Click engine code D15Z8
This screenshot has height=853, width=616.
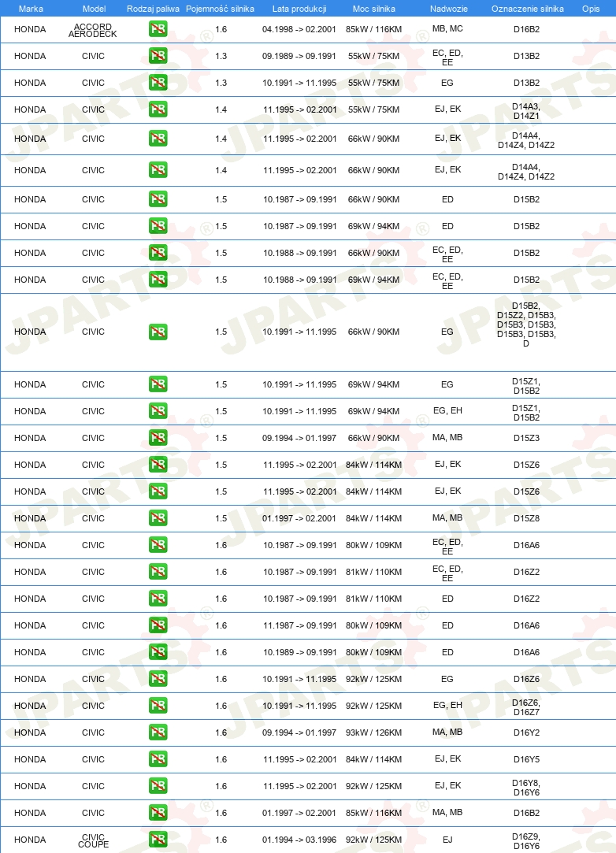coord(526,518)
